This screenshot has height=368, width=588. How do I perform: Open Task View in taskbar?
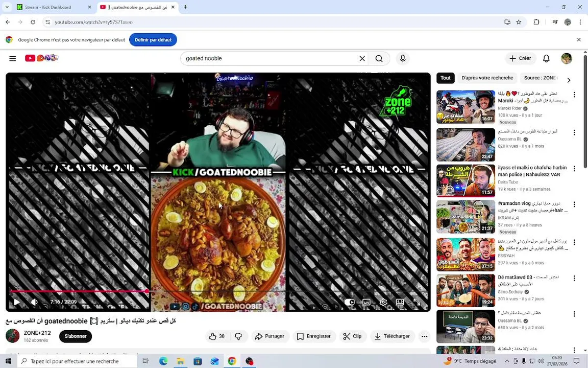145,361
